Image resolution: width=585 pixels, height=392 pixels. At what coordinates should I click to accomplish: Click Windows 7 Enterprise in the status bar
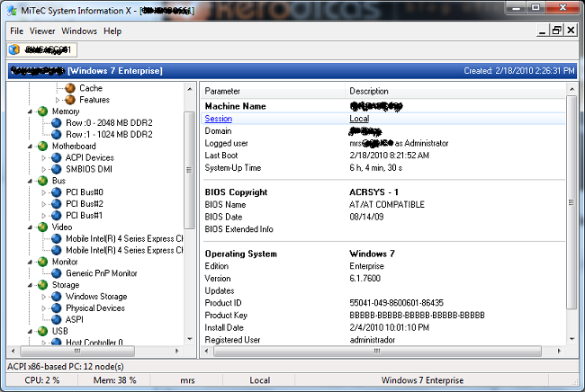[x=422, y=380]
